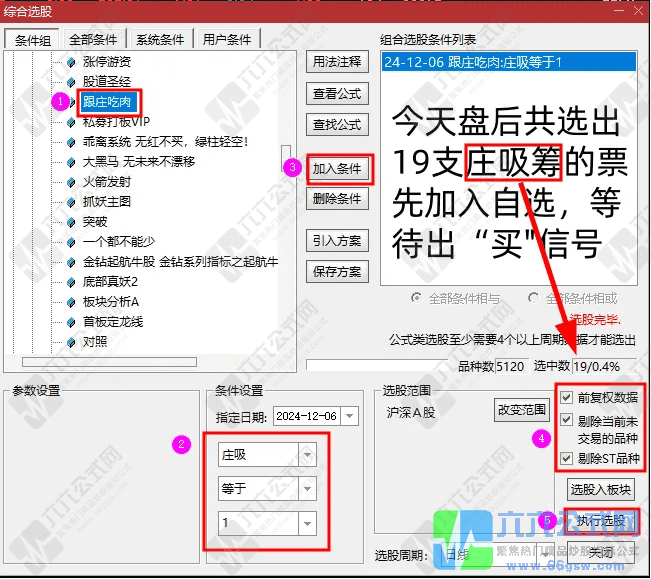Select the icon beside 私募打板VIP
Image resolution: width=651 pixels, height=580 pixels.
coord(71,122)
